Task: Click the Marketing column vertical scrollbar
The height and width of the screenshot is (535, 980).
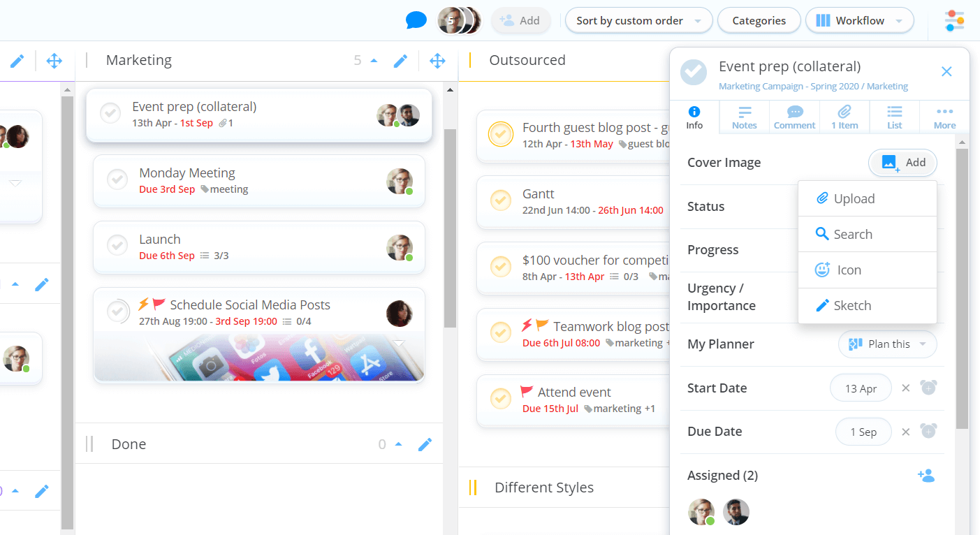Action: (450, 227)
